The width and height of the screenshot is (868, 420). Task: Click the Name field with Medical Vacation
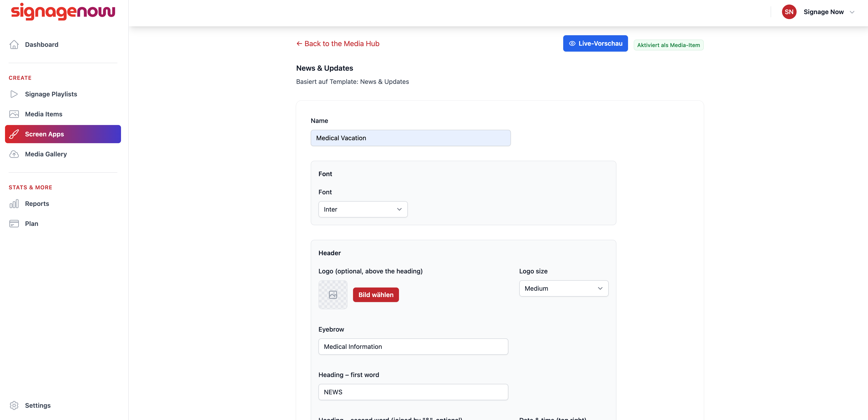[410, 138]
